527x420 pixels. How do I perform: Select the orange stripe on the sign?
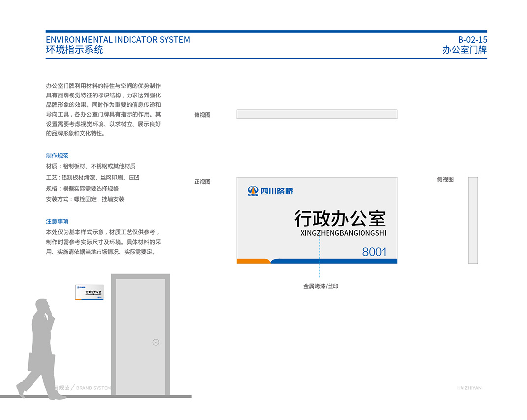[x=252, y=261]
